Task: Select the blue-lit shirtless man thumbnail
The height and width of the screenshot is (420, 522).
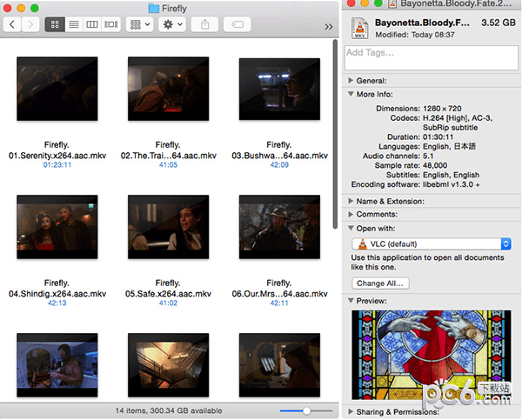Action: pos(57,365)
